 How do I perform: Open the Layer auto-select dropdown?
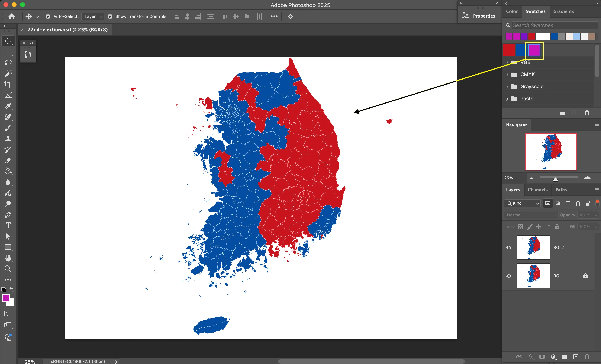(x=93, y=16)
